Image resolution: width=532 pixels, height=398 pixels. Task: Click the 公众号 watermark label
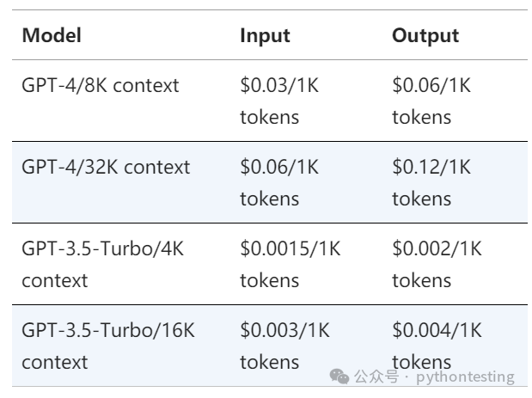[376, 377]
